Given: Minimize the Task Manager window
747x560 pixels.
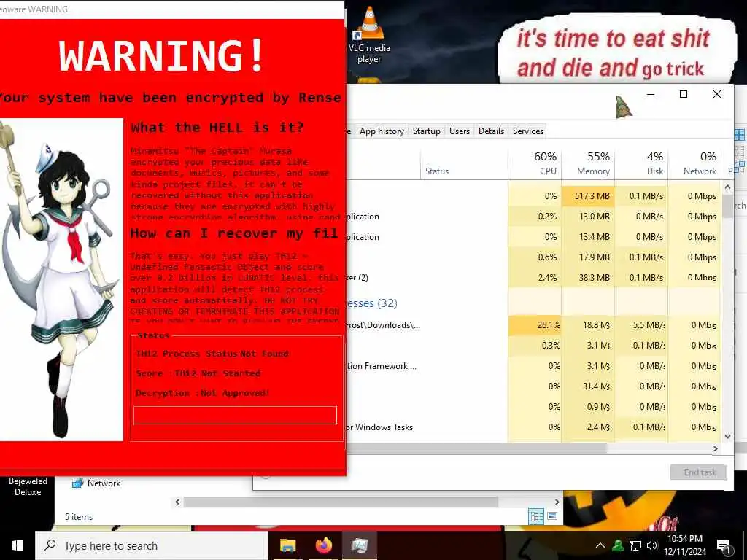Looking at the screenshot, I should pyautogui.click(x=651, y=94).
